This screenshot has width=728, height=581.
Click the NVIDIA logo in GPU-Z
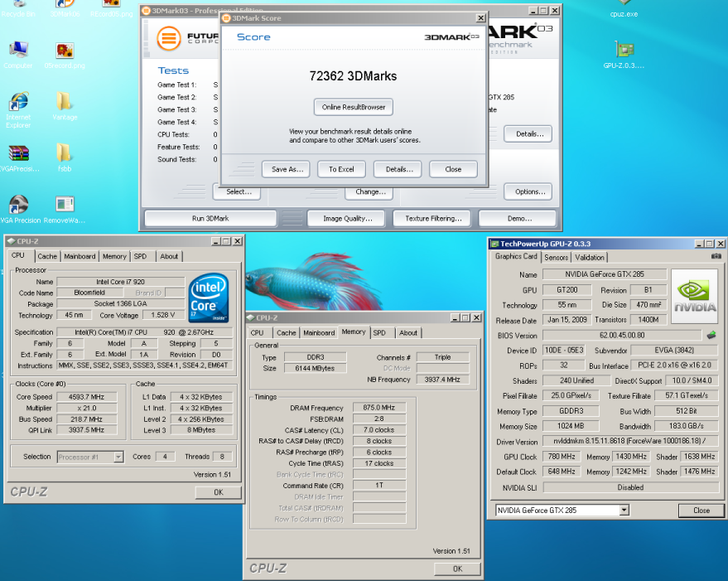pyautogui.click(x=695, y=297)
